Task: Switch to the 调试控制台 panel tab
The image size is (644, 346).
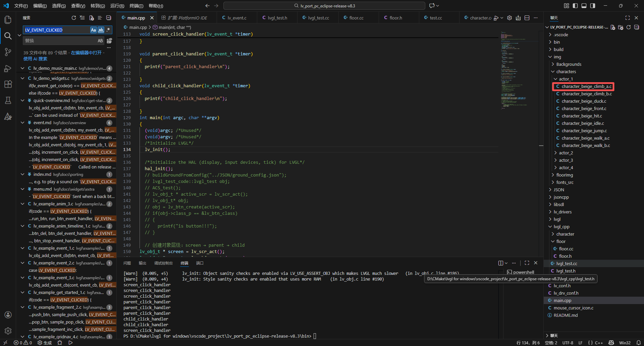Action: (x=163, y=263)
